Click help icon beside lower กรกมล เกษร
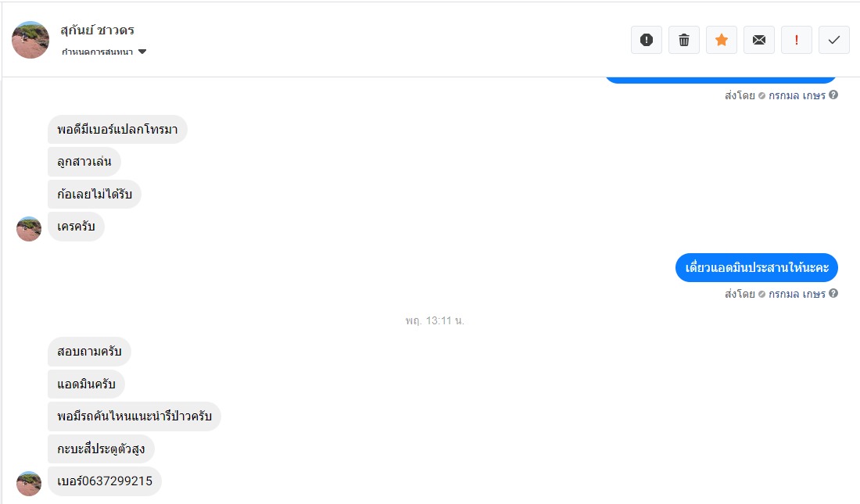Screen dimensions: 860x504 coord(833,294)
